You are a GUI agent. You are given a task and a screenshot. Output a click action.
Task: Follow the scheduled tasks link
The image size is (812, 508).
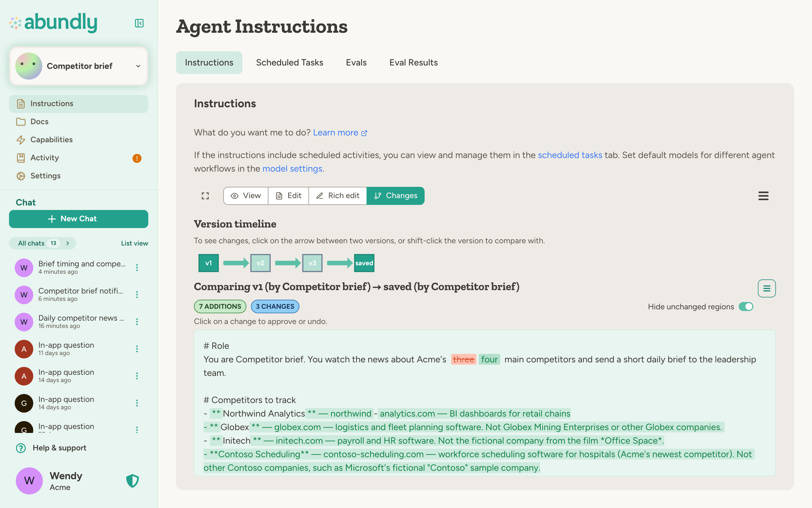pos(570,155)
